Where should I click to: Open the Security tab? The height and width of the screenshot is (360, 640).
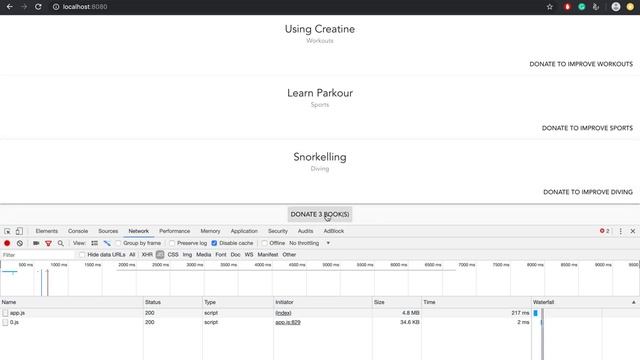click(x=278, y=231)
